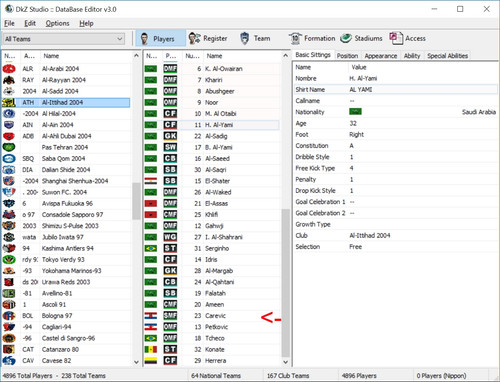Click the Brazil flag next to Tcheco
The width and height of the screenshot is (500, 382).
(151, 338)
